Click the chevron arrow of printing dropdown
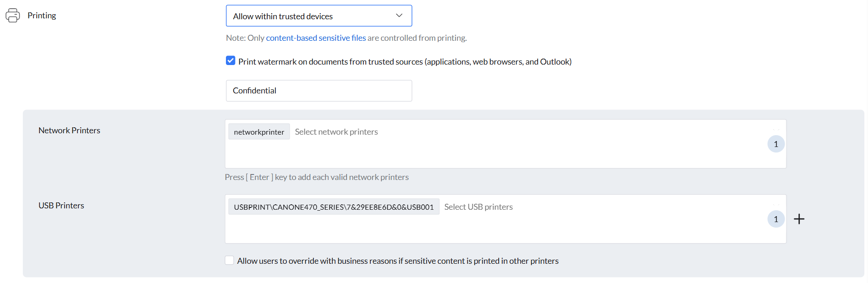868x283 pixels. 399,16
